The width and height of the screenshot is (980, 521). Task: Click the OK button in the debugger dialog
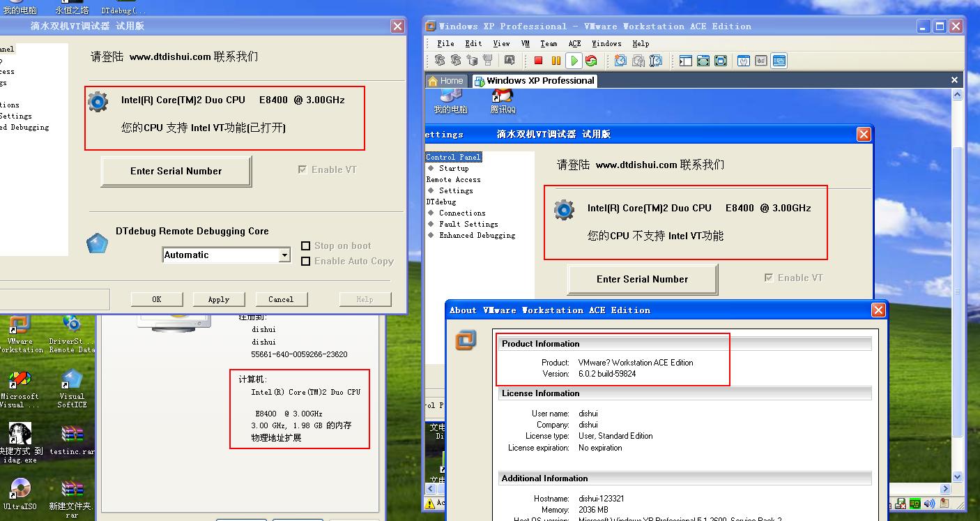[x=157, y=299]
